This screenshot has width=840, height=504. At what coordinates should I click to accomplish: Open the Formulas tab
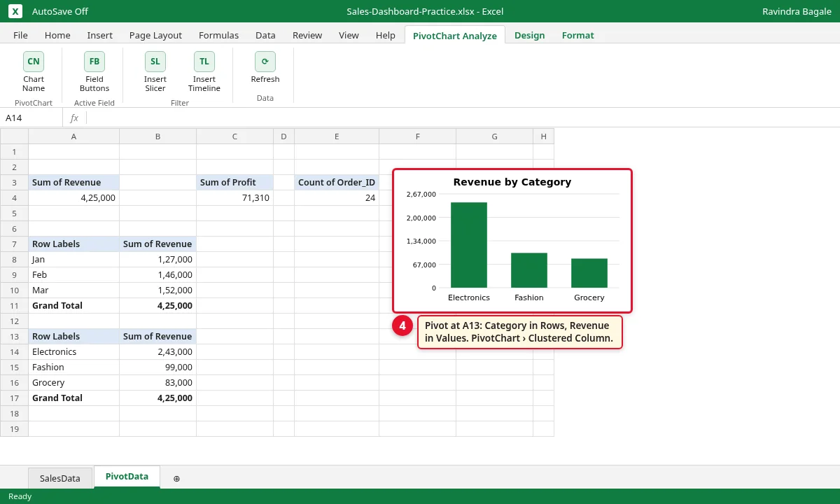coord(218,35)
